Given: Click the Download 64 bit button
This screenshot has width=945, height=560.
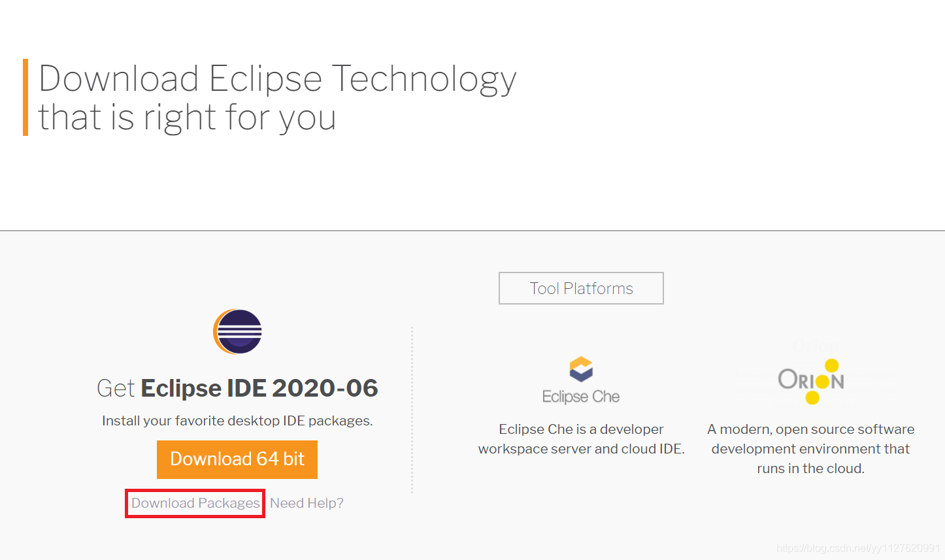Looking at the screenshot, I should pyautogui.click(x=237, y=459).
